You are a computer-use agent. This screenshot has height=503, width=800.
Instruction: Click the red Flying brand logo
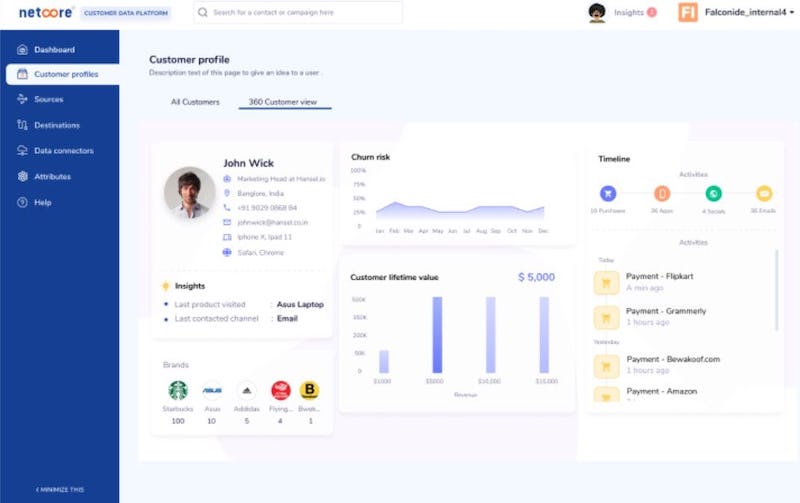(x=281, y=391)
